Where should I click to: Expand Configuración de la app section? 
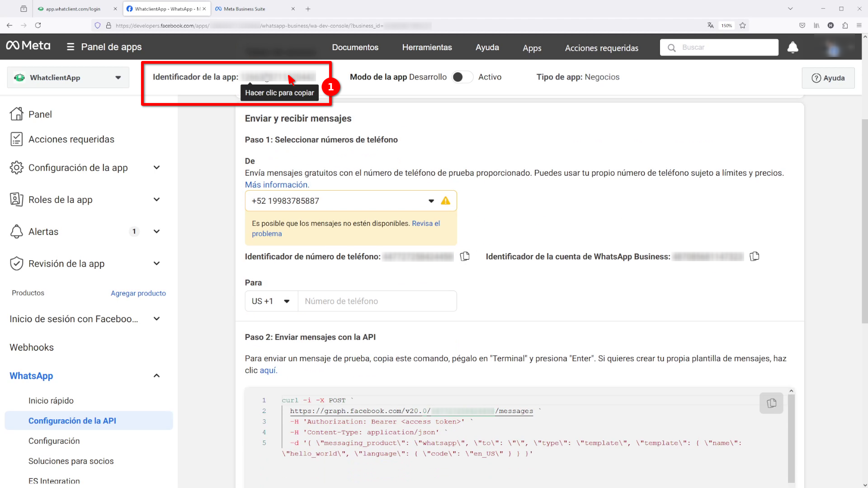click(156, 168)
